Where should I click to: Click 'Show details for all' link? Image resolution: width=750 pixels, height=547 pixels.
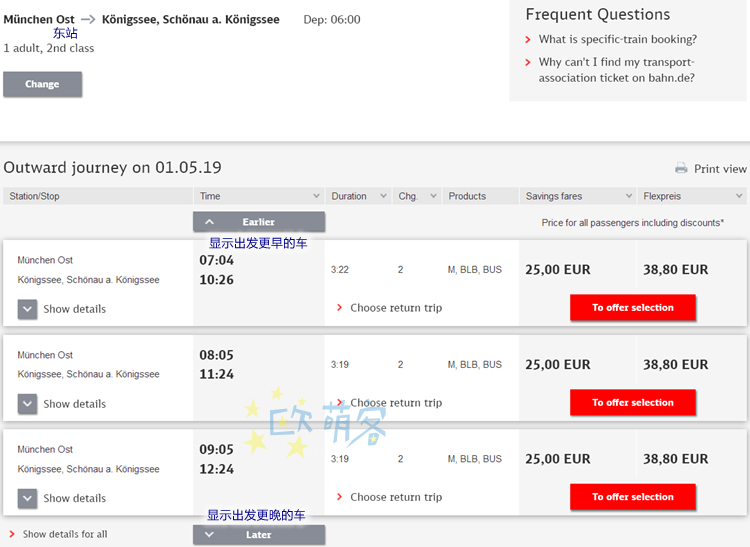(x=64, y=534)
